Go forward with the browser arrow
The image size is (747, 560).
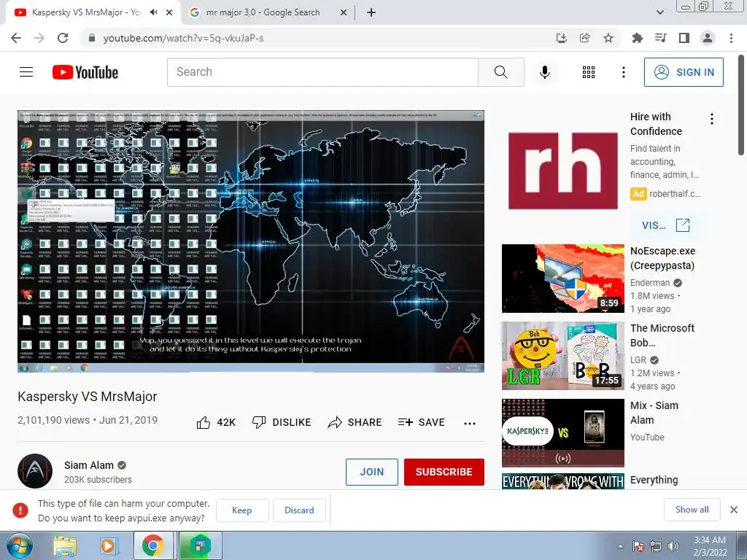[x=39, y=38]
